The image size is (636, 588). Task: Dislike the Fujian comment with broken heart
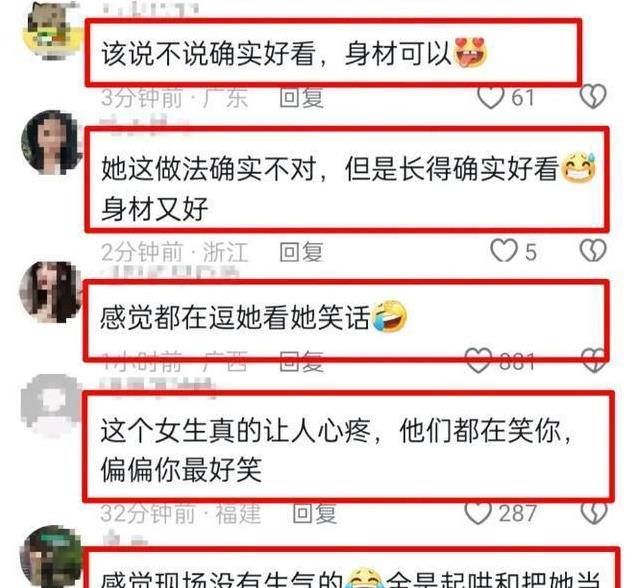coord(594,513)
